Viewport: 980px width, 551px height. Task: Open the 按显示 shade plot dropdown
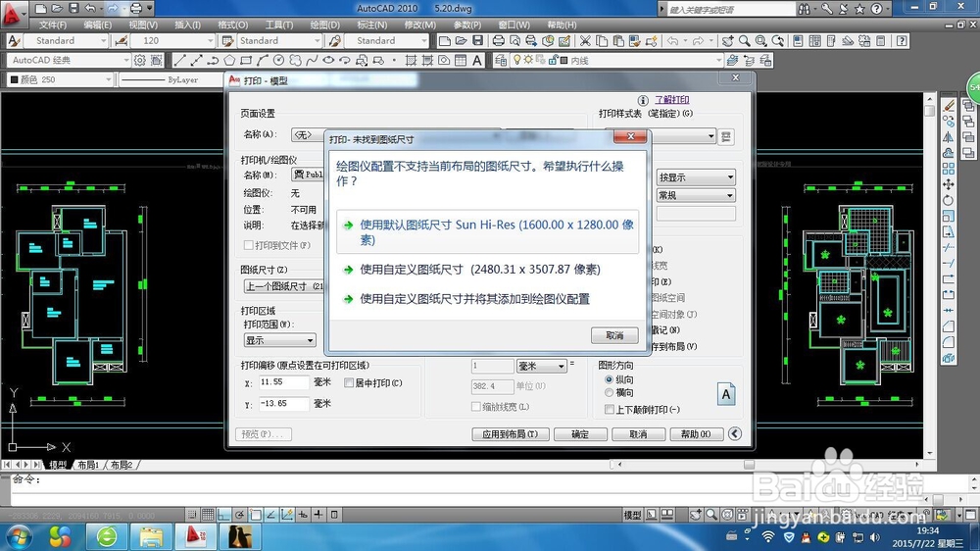click(x=696, y=177)
